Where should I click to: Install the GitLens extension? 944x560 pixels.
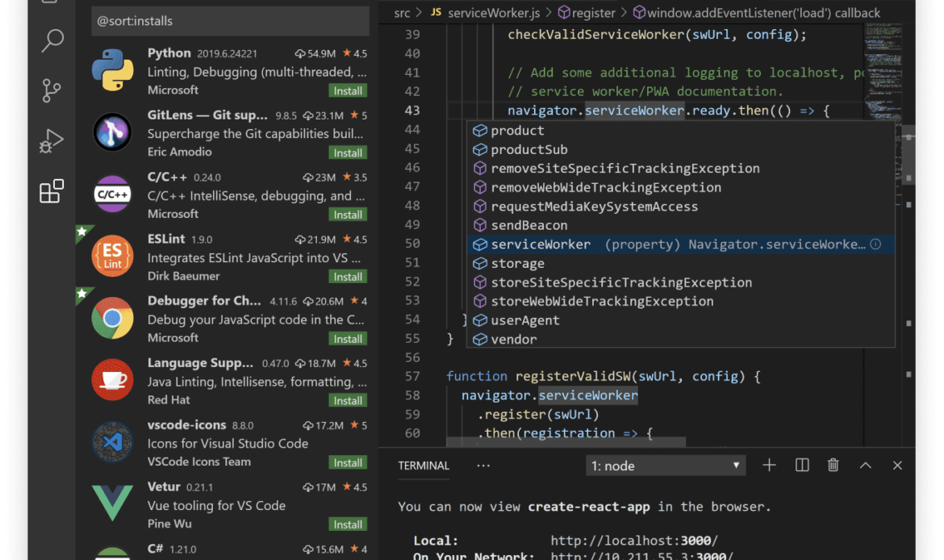pyautogui.click(x=348, y=153)
